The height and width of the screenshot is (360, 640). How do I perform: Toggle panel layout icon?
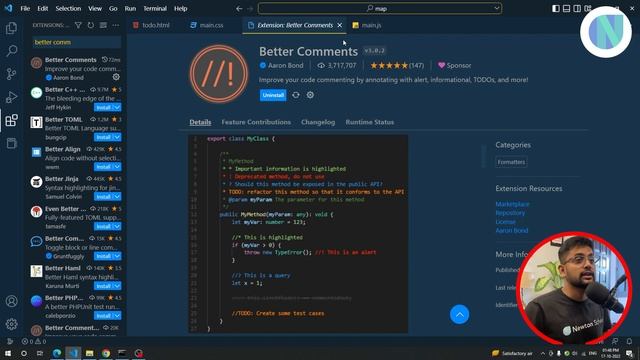point(567,9)
